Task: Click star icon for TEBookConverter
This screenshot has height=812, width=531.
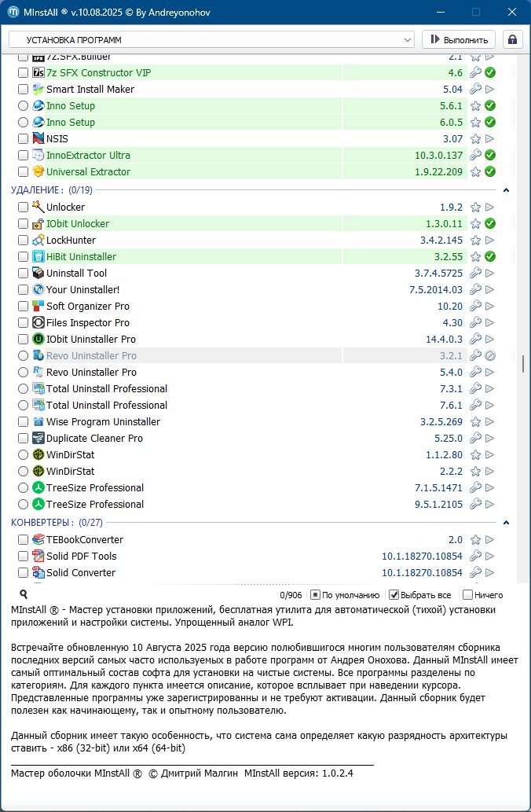Action: 475,540
